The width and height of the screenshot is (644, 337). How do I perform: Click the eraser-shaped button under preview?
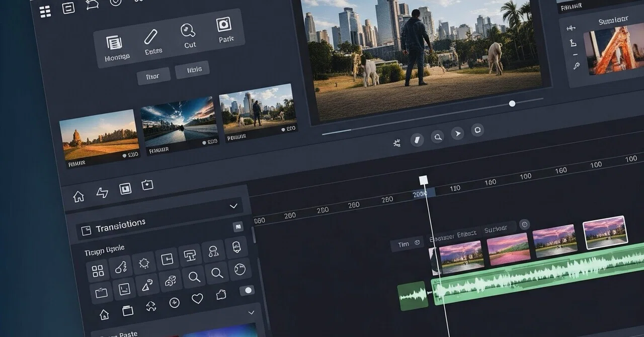tap(417, 140)
